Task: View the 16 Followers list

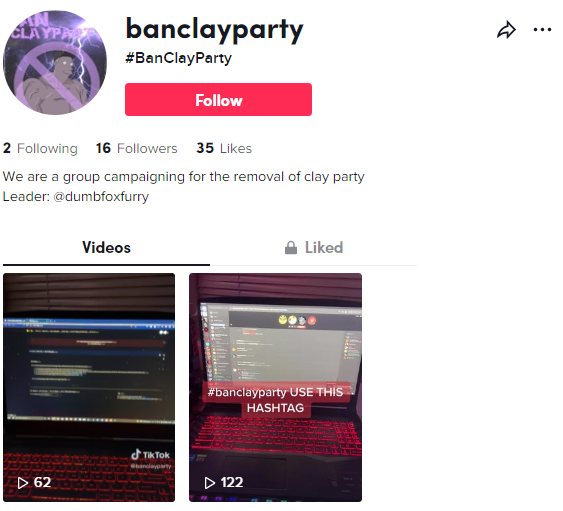Action: point(136,148)
